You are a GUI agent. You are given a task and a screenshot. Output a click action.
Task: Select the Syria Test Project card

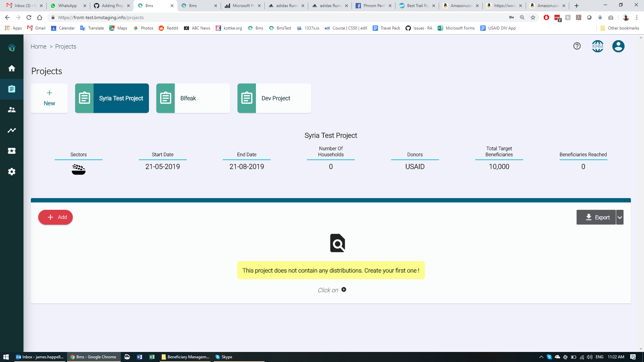112,98
